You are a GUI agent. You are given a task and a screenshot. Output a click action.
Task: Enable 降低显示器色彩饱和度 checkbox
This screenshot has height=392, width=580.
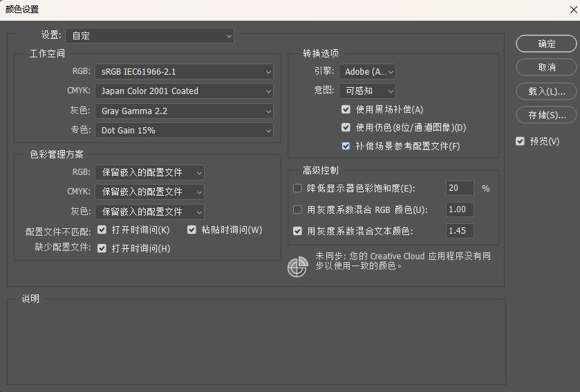click(298, 188)
